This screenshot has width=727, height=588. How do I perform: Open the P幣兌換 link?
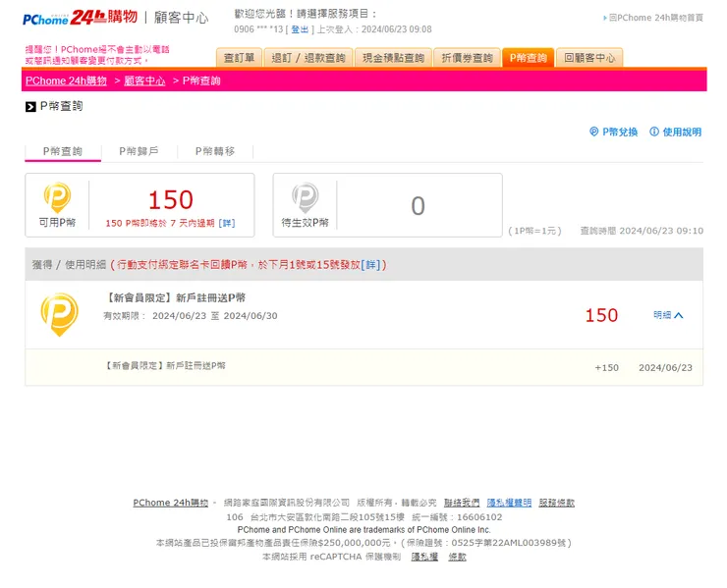click(x=620, y=133)
